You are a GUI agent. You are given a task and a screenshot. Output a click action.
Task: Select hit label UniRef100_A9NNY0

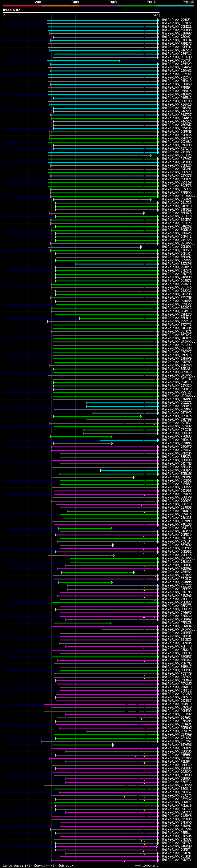177,118
